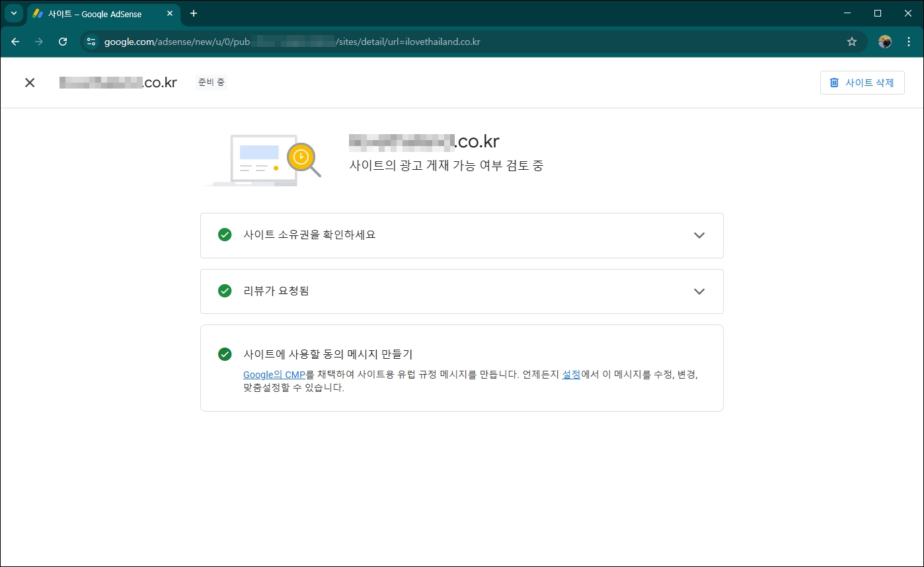Image resolution: width=924 pixels, height=567 pixels.
Task: Open the tab search chevron menu
Action: (x=14, y=13)
